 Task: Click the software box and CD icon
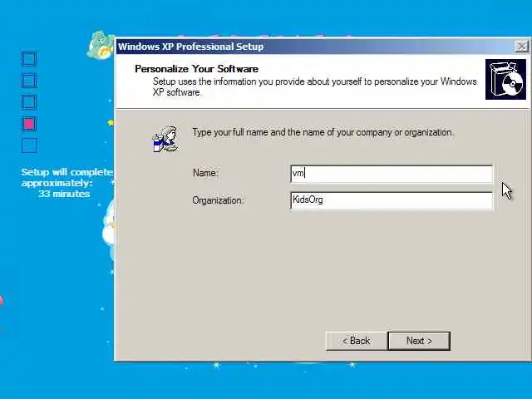(505, 80)
